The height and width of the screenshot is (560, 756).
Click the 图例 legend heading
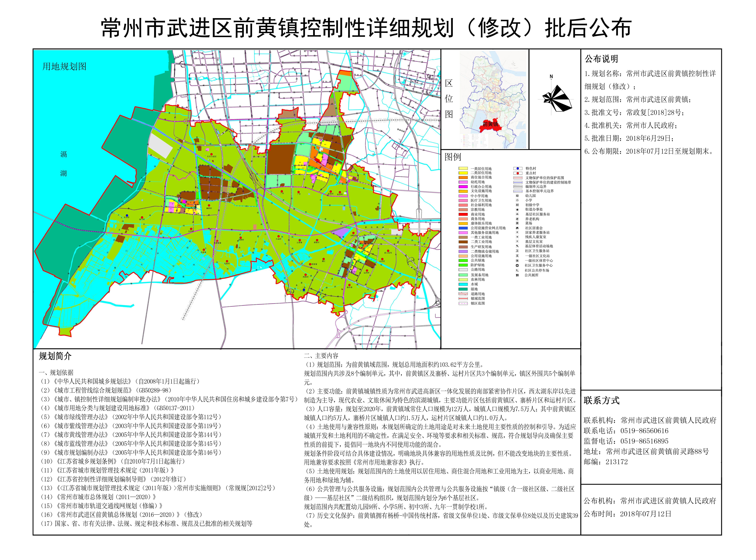(x=453, y=157)
